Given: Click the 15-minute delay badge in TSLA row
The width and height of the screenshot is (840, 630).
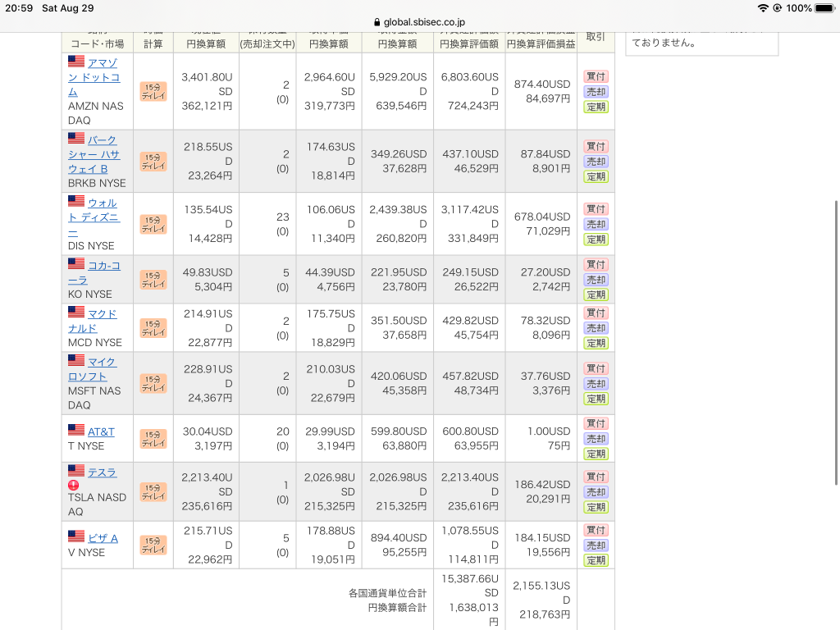Looking at the screenshot, I should click(153, 492).
